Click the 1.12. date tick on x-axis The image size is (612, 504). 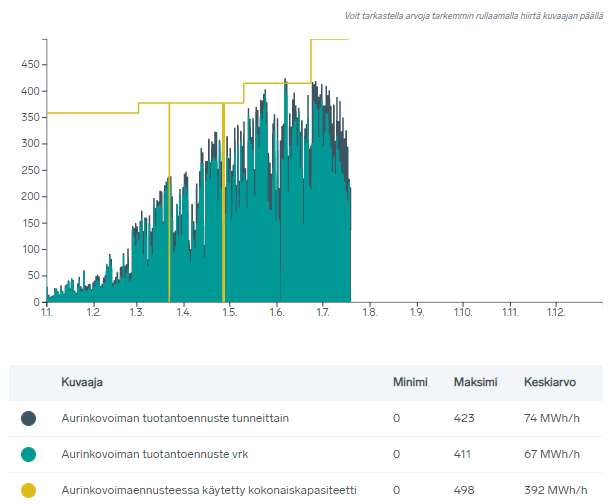[556, 313]
